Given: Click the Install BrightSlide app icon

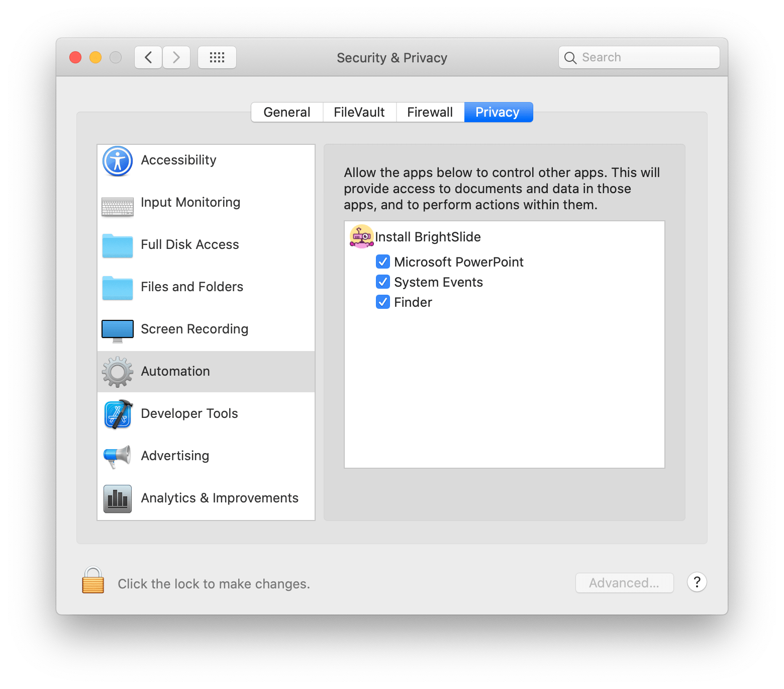Looking at the screenshot, I should 361,237.
